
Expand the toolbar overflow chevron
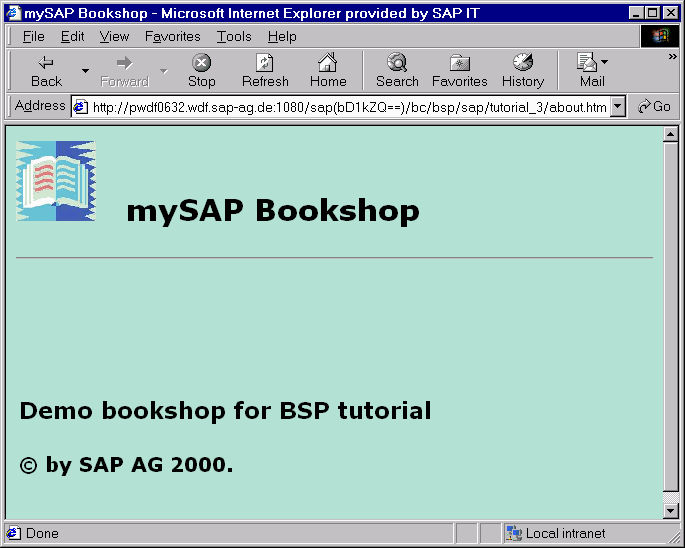point(672,57)
